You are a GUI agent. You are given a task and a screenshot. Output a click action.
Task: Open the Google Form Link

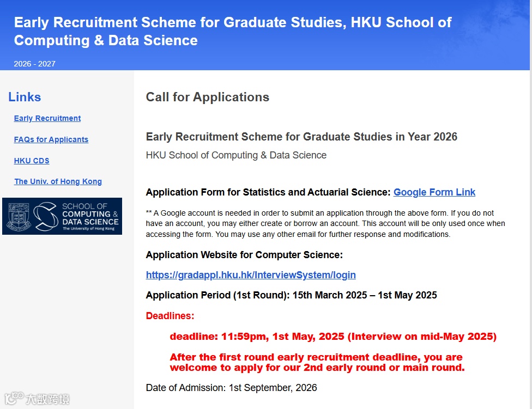434,192
